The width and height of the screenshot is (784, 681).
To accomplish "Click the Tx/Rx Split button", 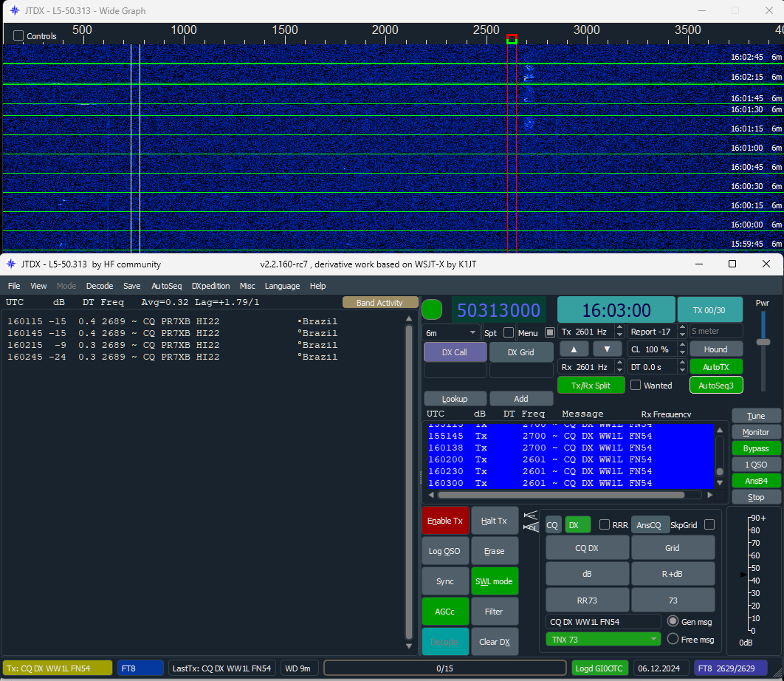I will [x=591, y=386].
